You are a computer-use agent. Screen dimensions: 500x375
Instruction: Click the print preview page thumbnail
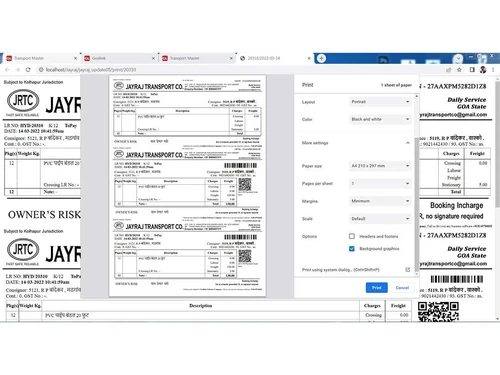(x=187, y=186)
